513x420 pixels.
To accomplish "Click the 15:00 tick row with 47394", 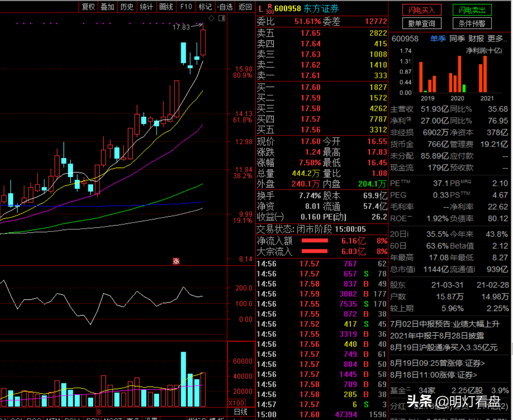I will [x=321, y=415].
